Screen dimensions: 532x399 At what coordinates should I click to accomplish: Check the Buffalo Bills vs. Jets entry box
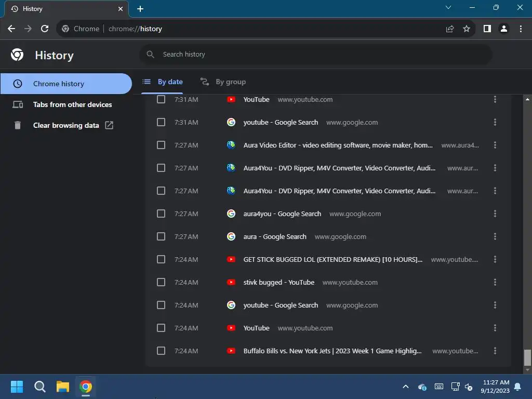tap(161, 351)
